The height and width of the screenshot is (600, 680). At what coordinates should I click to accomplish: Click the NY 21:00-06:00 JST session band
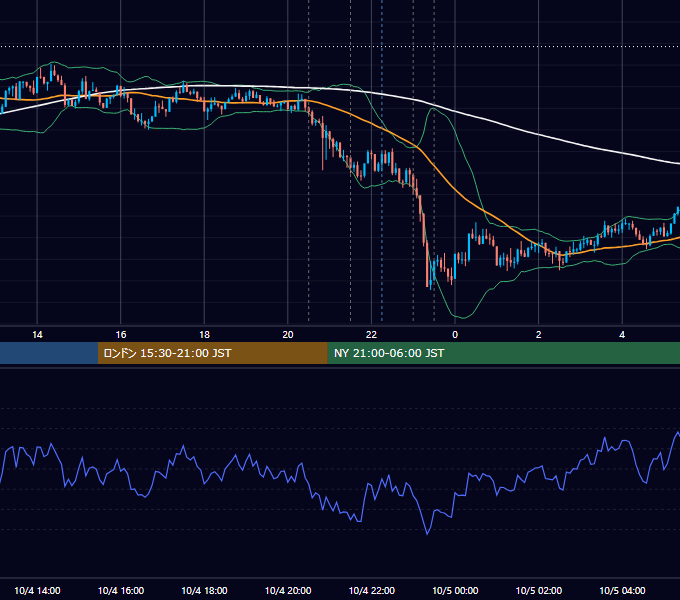[x=503, y=353]
